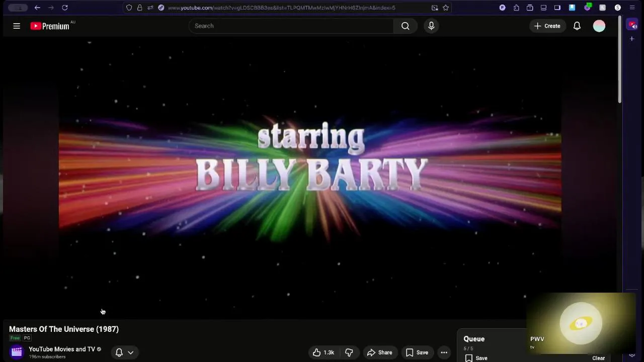
Task: View site security padlock info
Action: click(x=140, y=8)
